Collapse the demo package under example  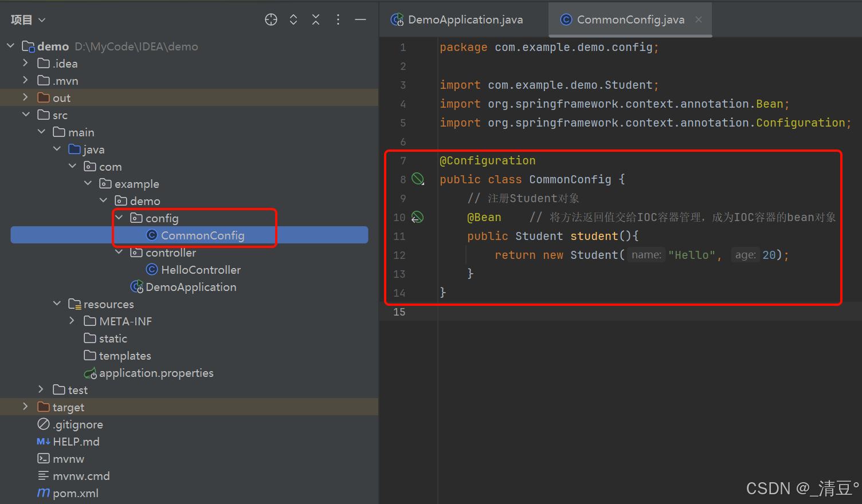pos(103,200)
